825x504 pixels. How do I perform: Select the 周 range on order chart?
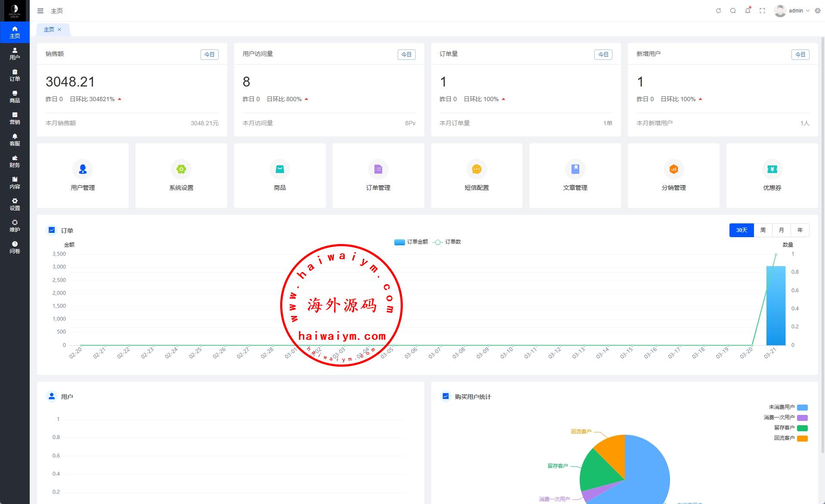[x=763, y=230]
